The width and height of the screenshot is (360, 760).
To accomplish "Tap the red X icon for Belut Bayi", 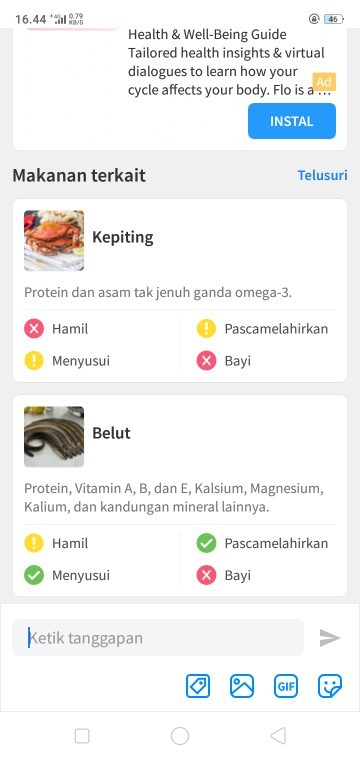I will 206,575.
